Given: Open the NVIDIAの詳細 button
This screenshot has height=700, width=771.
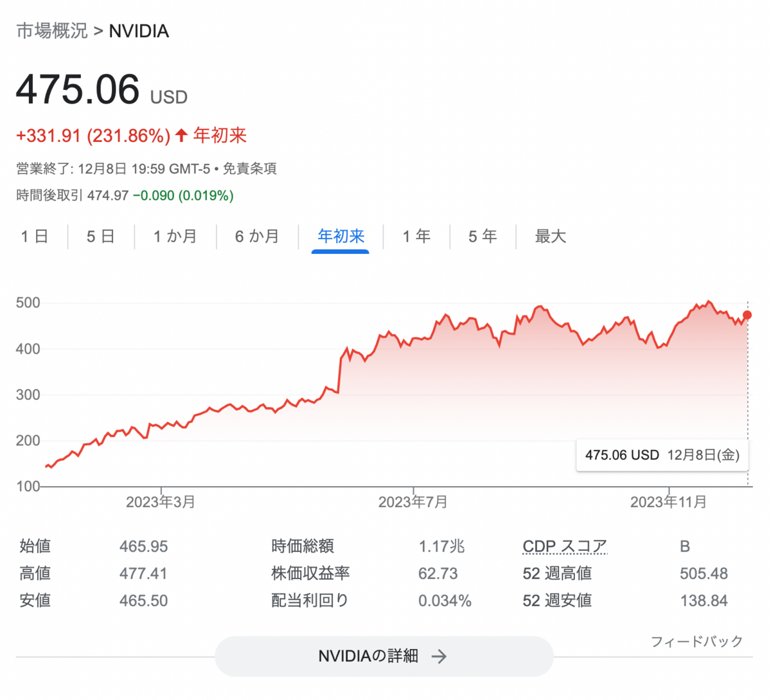Looking at the screenshot, I should 384,656.
